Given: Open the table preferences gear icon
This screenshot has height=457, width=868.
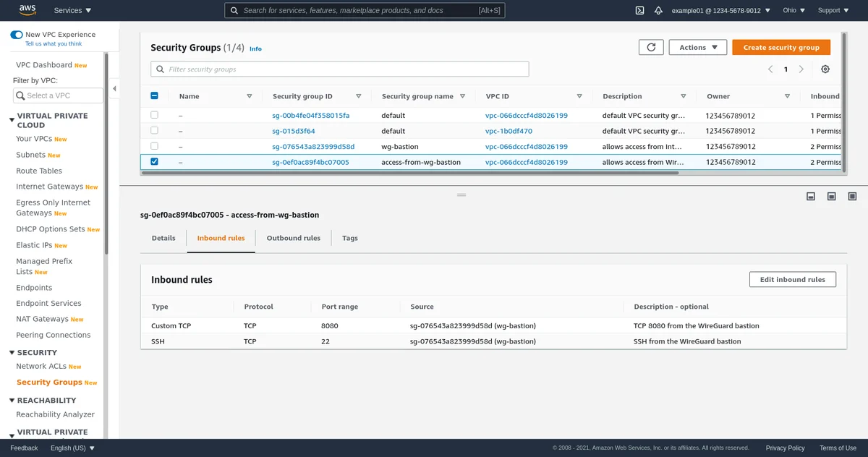Looking at the screenshot, I should click(825, 69).
